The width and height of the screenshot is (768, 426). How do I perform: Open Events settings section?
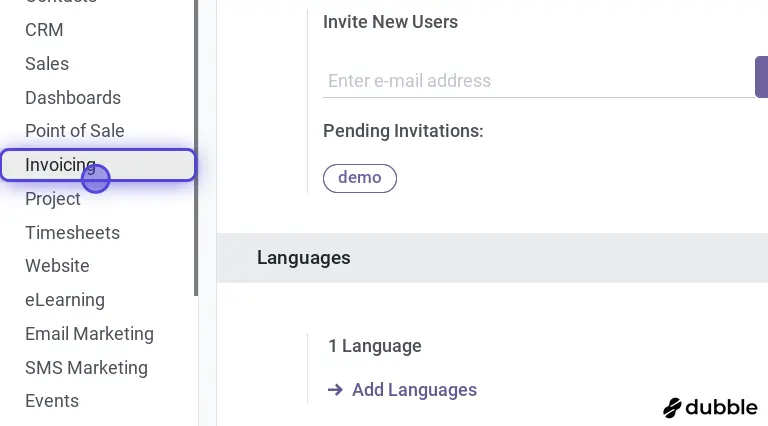click(x=52, y=401)
